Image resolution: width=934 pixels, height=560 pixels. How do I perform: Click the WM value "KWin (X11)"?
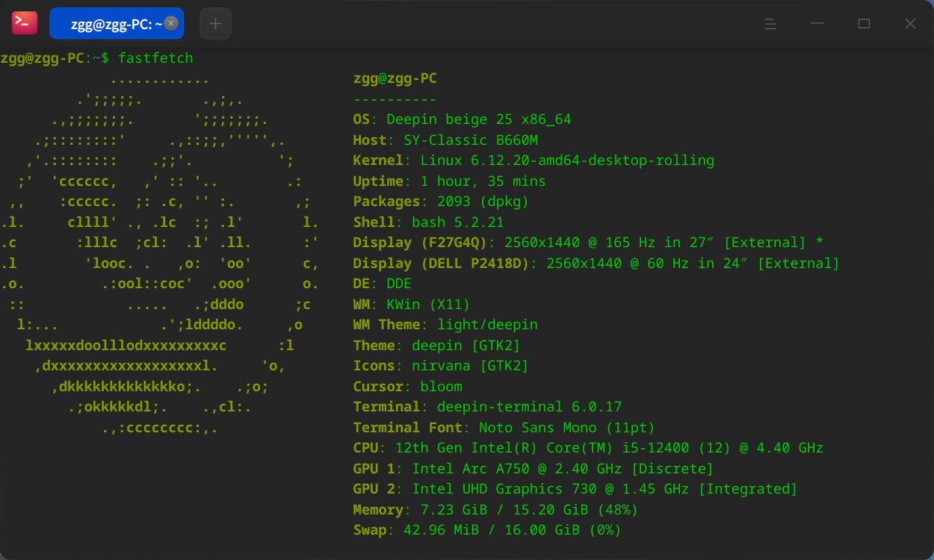428,305
